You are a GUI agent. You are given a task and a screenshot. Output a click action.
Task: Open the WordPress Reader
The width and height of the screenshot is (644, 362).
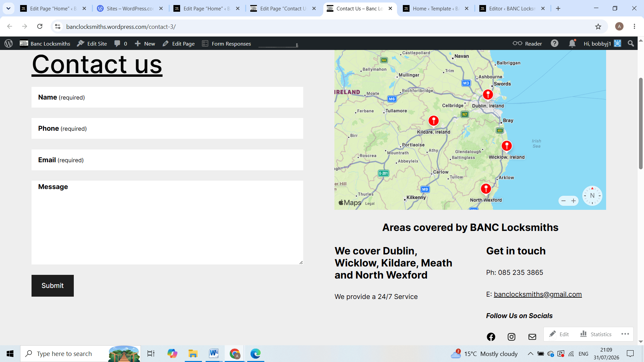click(527, 44)
